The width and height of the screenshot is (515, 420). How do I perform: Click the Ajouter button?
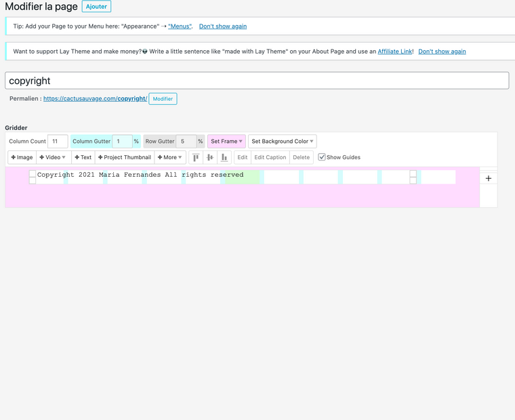point(96,7)
